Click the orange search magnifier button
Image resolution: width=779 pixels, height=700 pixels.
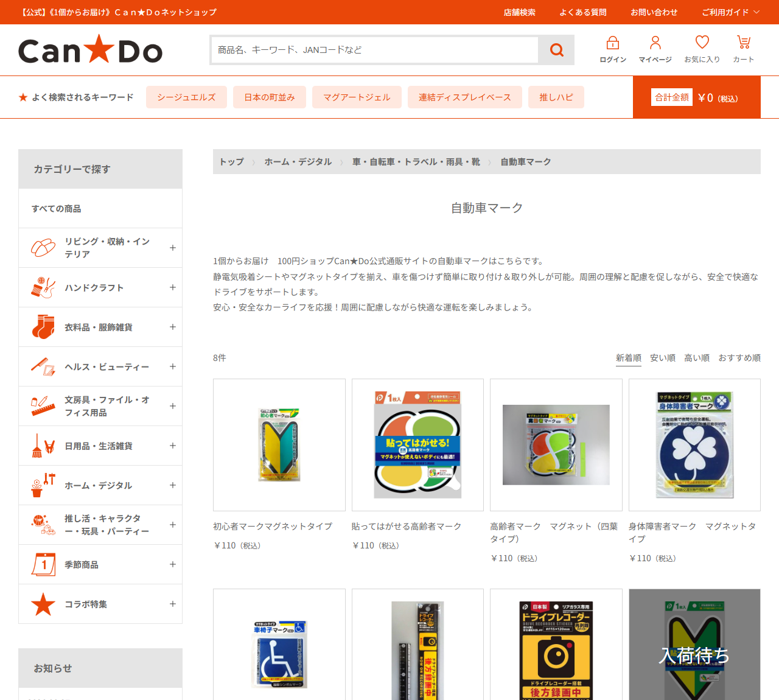(556, 50)
